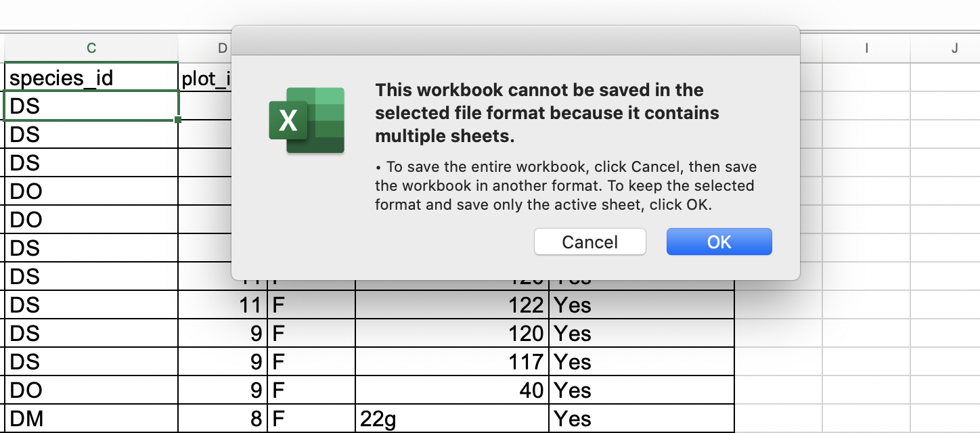This screenshot has width=980, height=433.
Task: Select column C header
Action: pyautogui.click(x=91, y=48)
